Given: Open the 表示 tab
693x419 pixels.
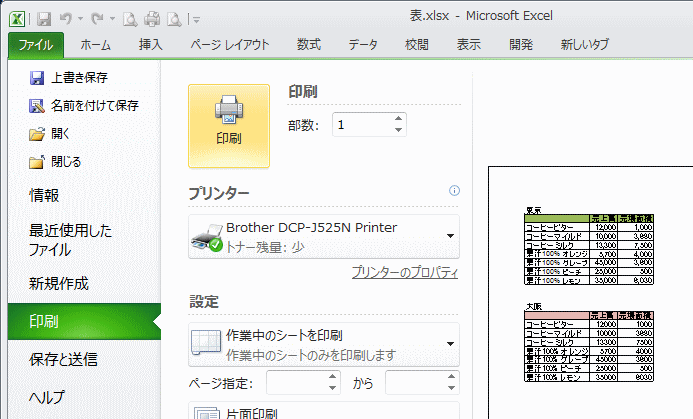Looking at the screenshot, I should click(x=469, y=45).
